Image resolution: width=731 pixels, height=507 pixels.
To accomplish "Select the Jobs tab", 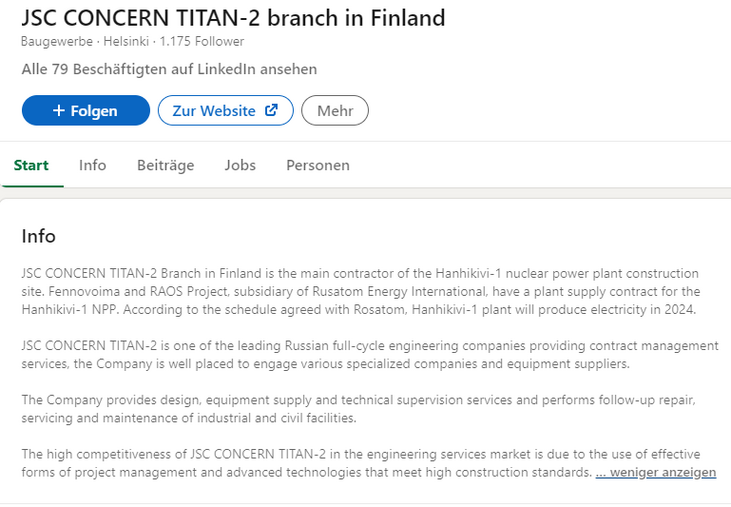I will (x=240, y=165).
